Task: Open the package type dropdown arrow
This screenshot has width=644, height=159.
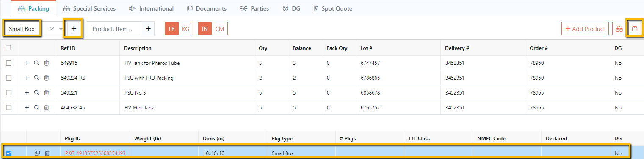Action: (x=61, y=29)
